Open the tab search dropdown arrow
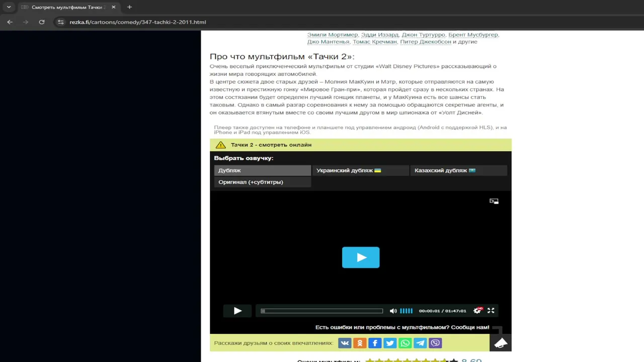The height and width of the screenshot is (362, 644). click(x=9, y=7)
